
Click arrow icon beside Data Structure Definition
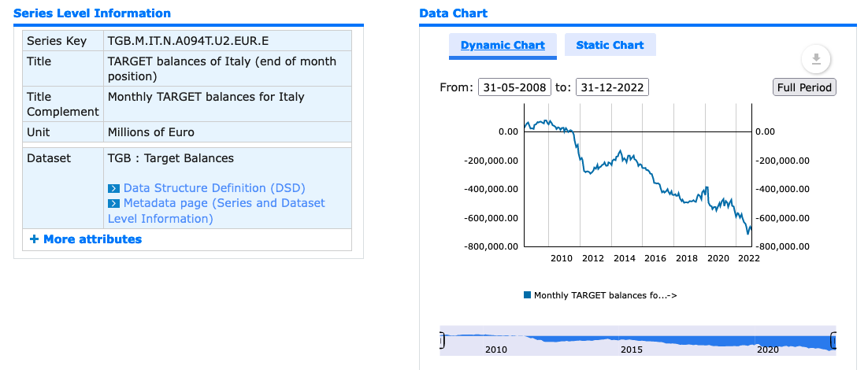(x=113, y=189)
